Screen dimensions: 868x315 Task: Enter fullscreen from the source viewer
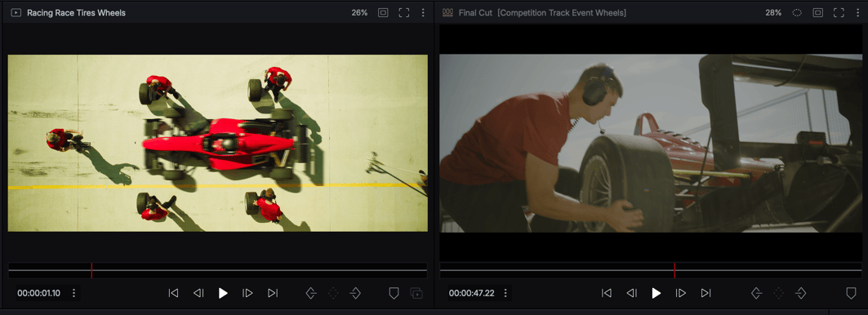404,12
